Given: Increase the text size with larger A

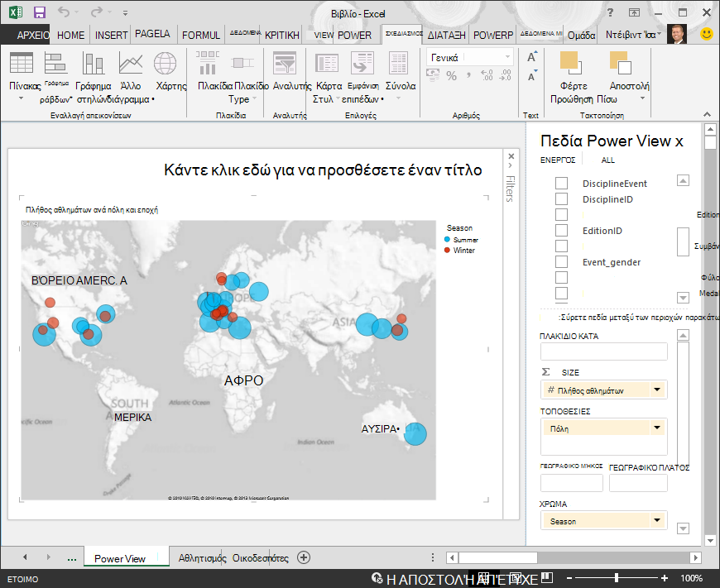Looking at the screenshot, I should click(532, 57).
